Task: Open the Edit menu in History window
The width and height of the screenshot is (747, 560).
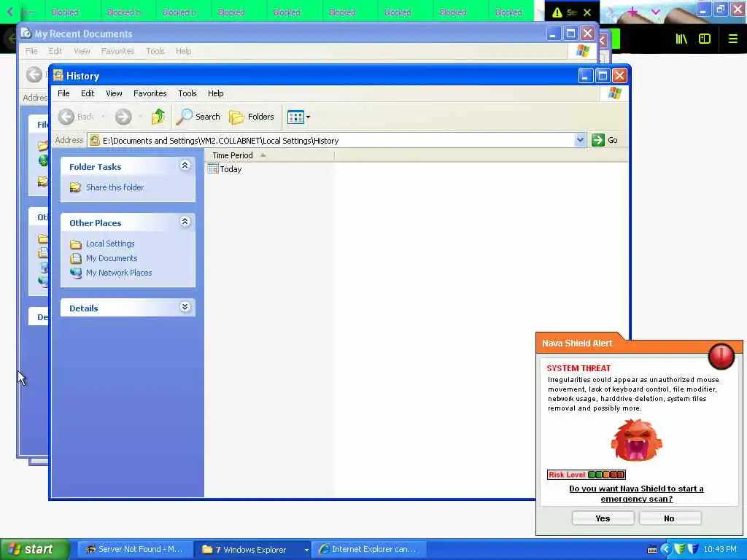Action: [x=88, y=93]
